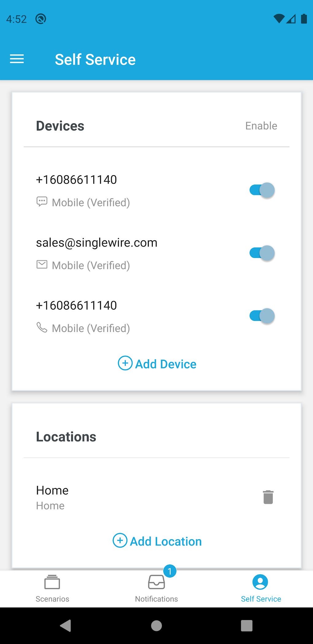Tap the notification badge count

tap(170, 571)
